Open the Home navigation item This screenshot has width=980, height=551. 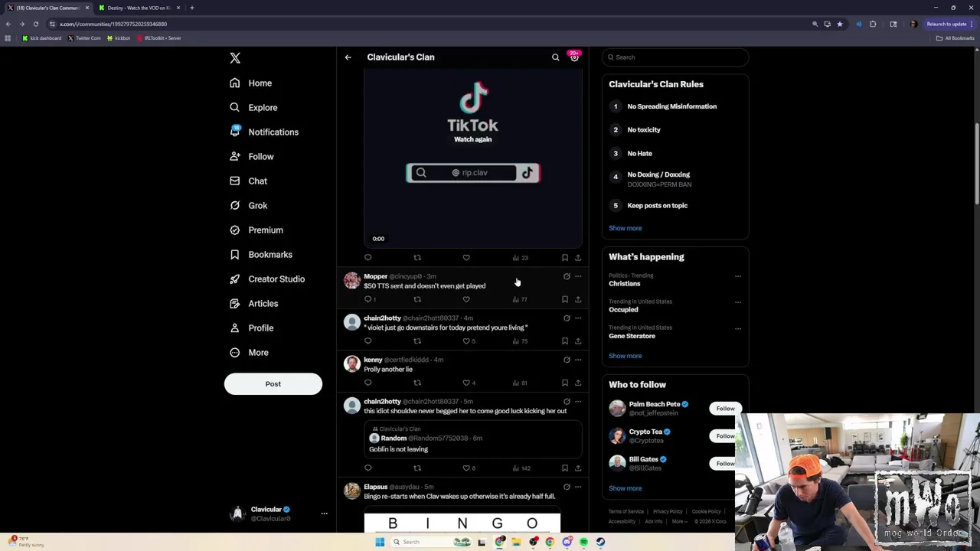pyautogui.click(x=251, y=83)
